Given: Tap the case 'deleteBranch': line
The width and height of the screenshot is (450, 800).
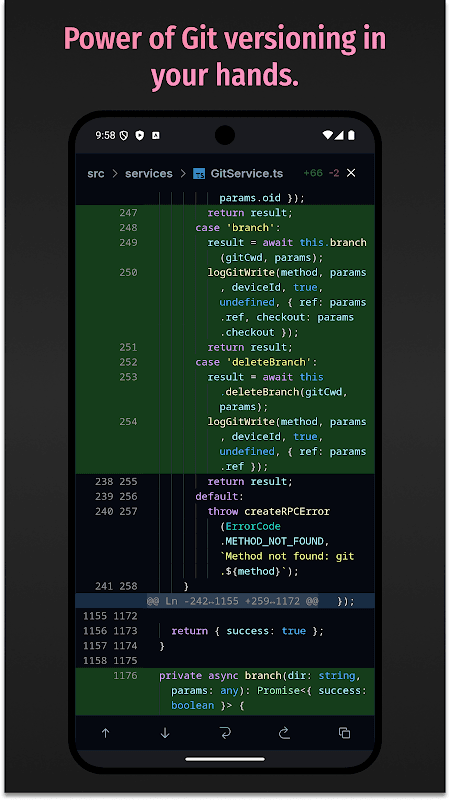Looking at the screenshot, I should tap(256, 362).
